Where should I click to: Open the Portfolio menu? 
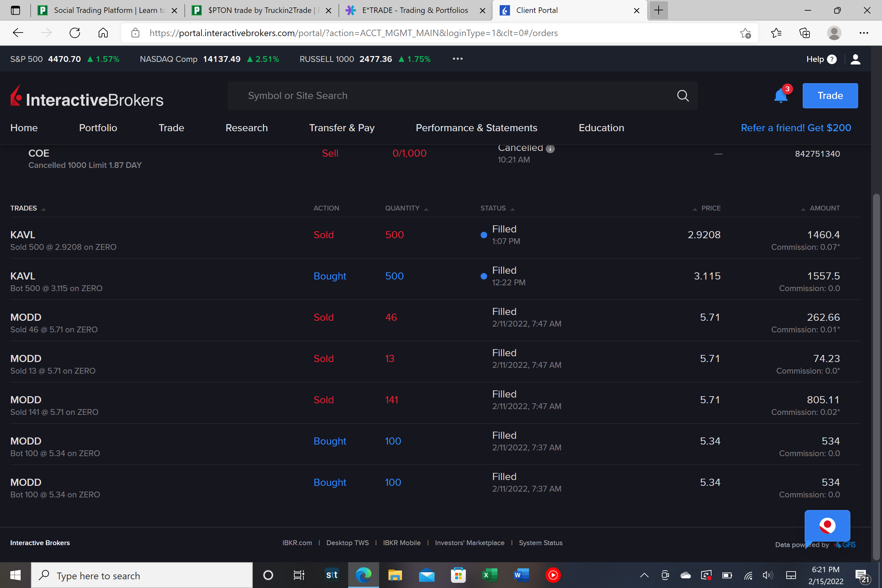tap(98, 128)
